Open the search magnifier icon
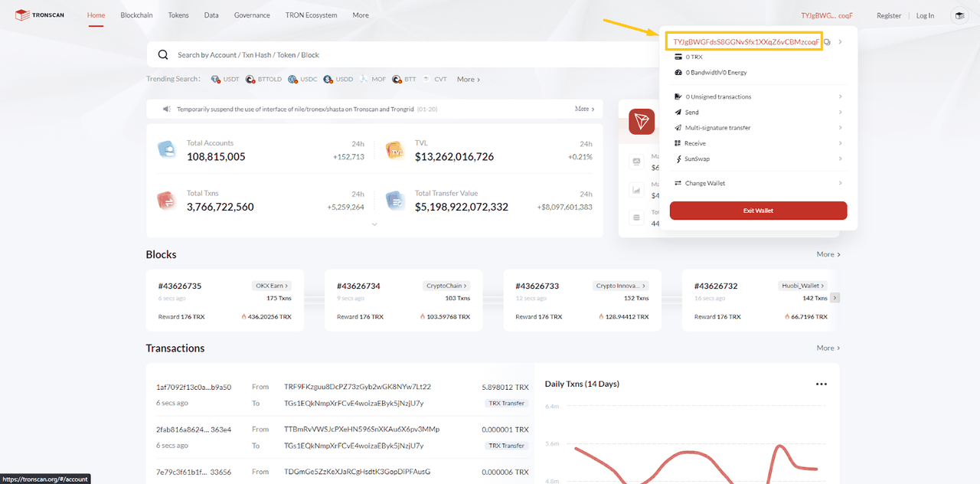 click(x=162, y=54)
